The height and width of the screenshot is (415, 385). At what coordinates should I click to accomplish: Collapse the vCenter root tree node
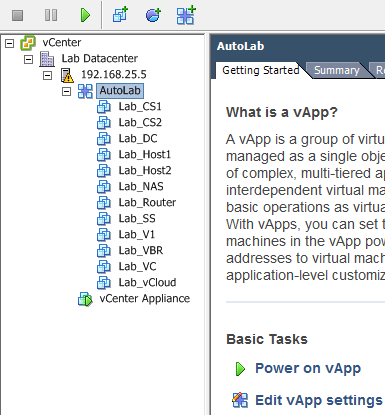(10, 43)
